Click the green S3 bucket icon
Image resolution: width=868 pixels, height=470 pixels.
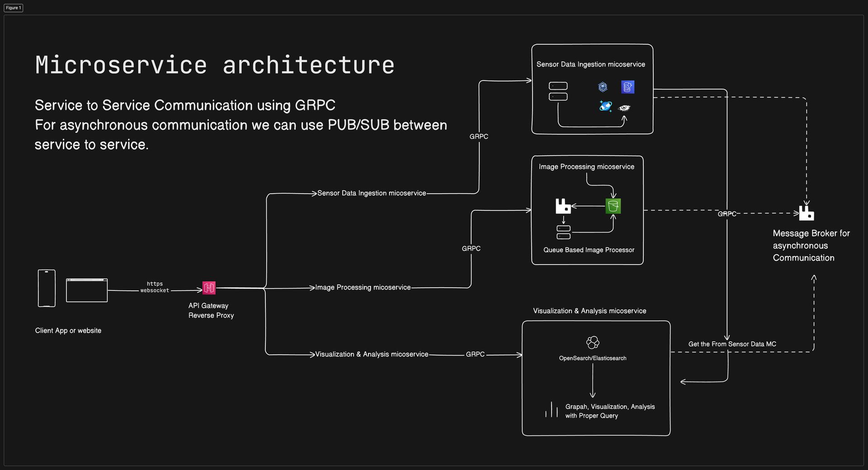coord(613,206)
